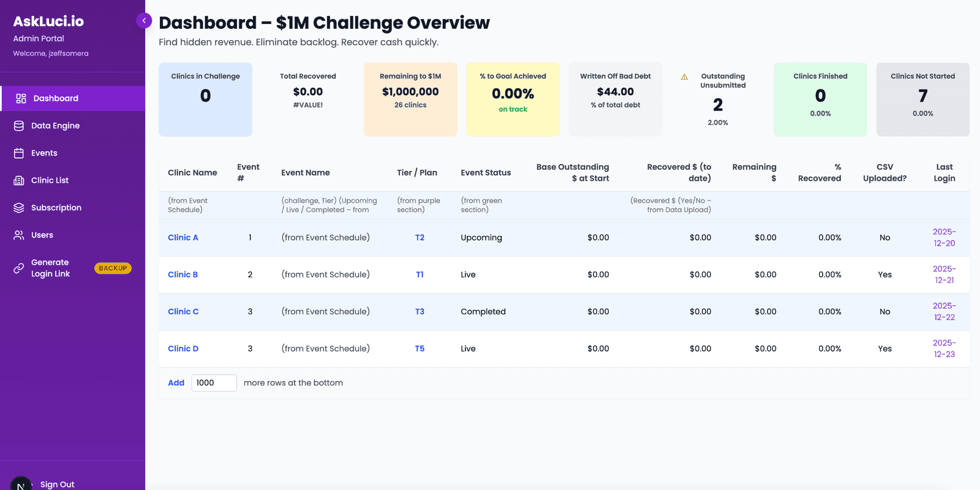980x490 pixels.
Task: Open the Clinic D link
Action: click(183, 349)
